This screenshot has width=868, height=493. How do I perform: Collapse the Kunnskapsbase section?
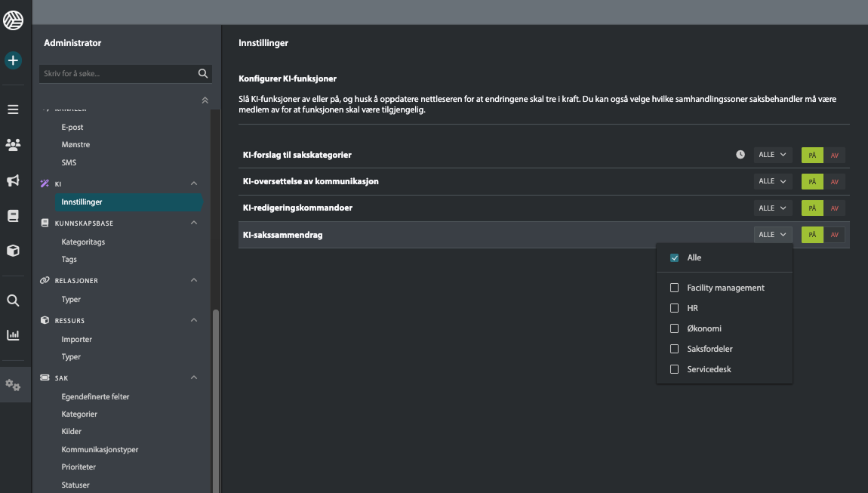coord(193,223)
